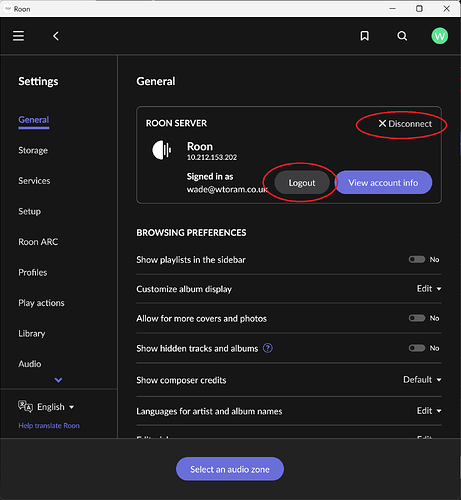This screenshot has height=500, width=461.
Task: Open the Customize album display Edit dropdown
Action: point(429,289)
